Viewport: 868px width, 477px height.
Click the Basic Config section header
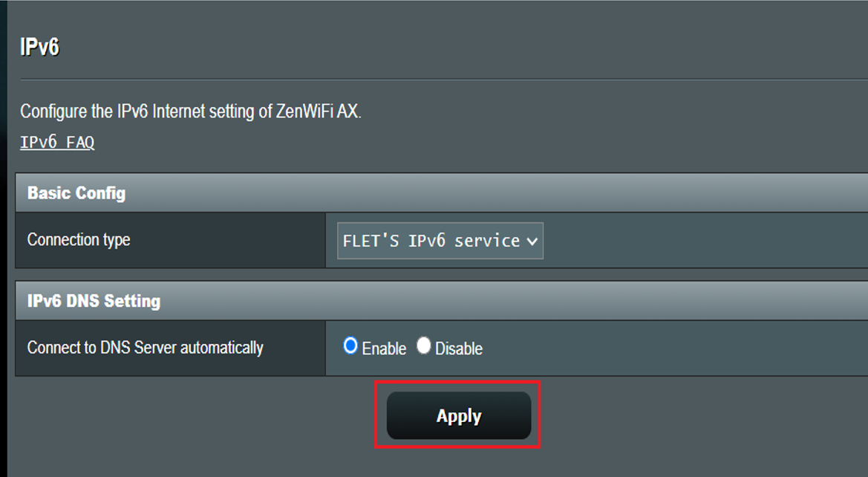(441, 192)
